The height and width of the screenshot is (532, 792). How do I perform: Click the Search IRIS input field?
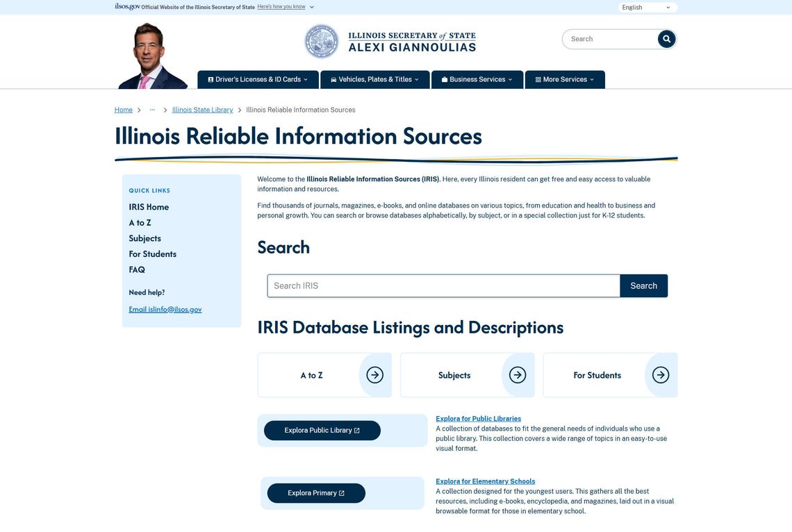click(443, 285)
